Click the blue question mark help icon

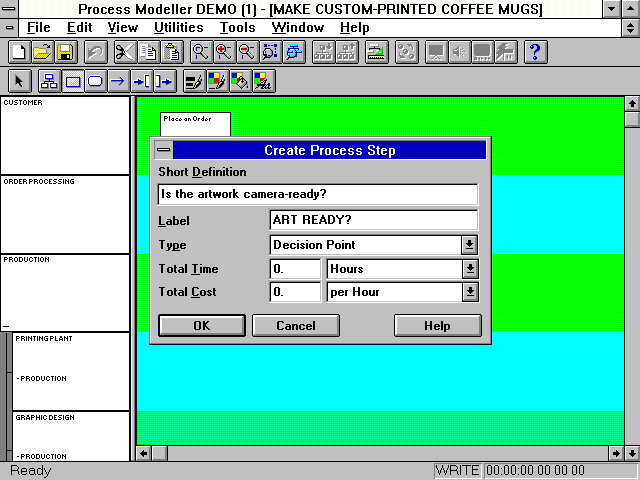pyautogui.click(x=534, y=52)
